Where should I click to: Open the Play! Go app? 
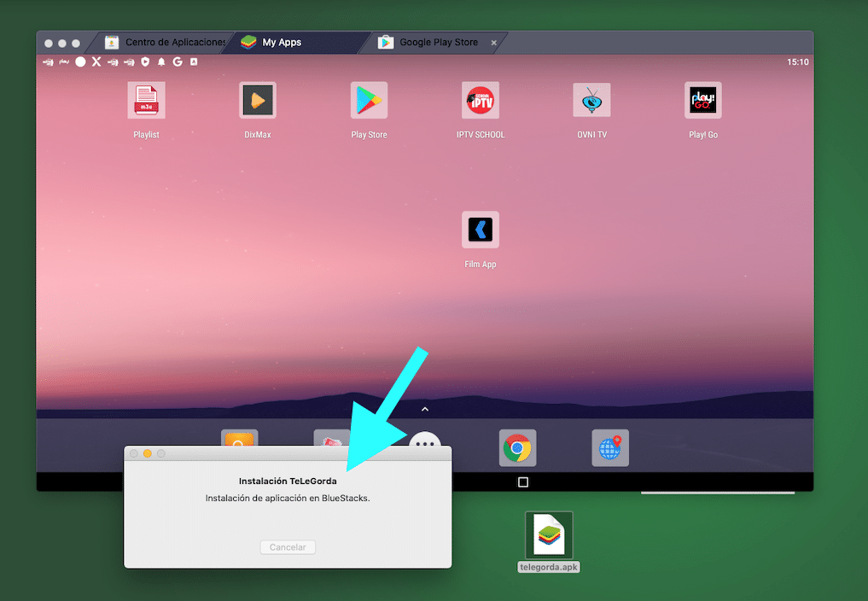pos(702,99)
